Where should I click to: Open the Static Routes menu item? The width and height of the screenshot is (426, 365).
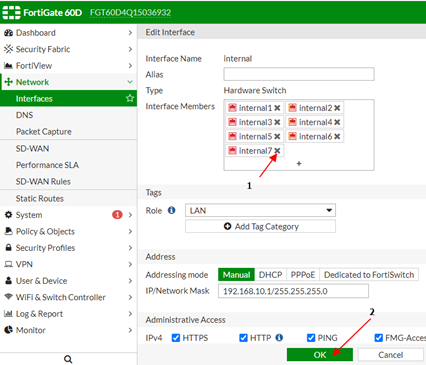[68, 198]
